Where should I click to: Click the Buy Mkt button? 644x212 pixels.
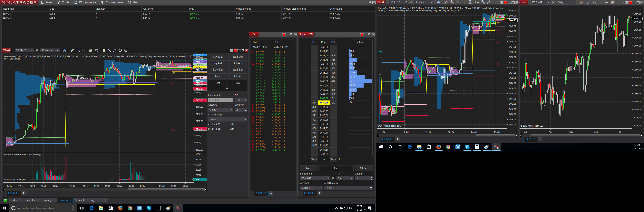218,57
